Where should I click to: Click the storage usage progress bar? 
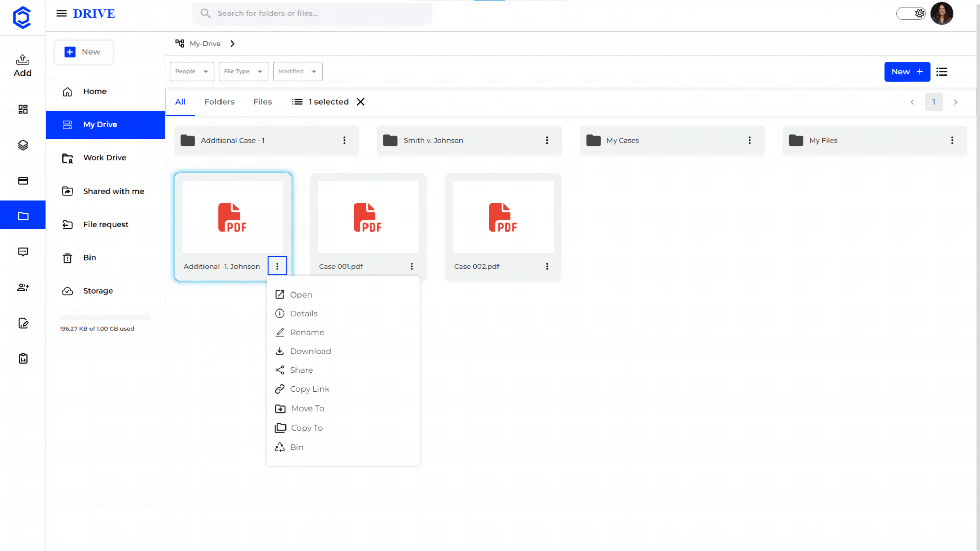(105, 318)
